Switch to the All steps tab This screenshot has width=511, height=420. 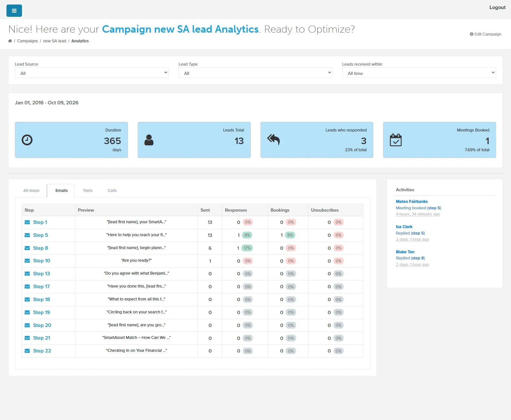[x=31, y=191]
